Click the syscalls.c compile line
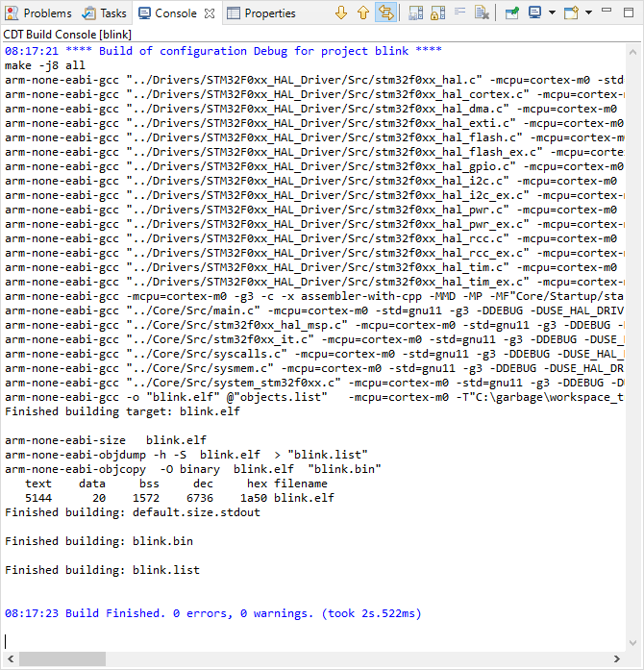644x670 pixels. [x=314, y=354]
